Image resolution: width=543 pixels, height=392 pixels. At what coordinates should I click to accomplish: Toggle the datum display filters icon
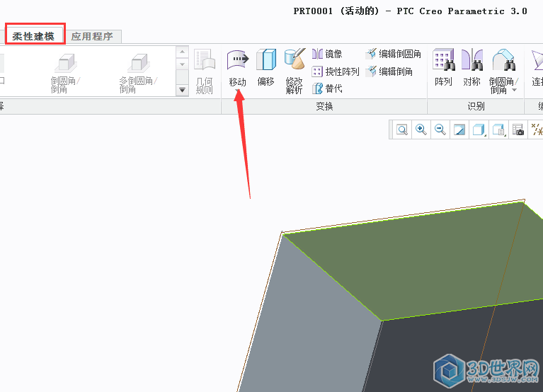coord(537,130)
